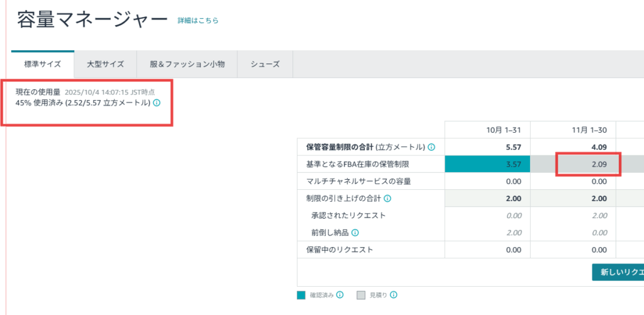Image resolution: width=644 pixels, height=315 pixels.
Task: Click the info icon next to 前倒し納品
Action: tap(355, 233)
